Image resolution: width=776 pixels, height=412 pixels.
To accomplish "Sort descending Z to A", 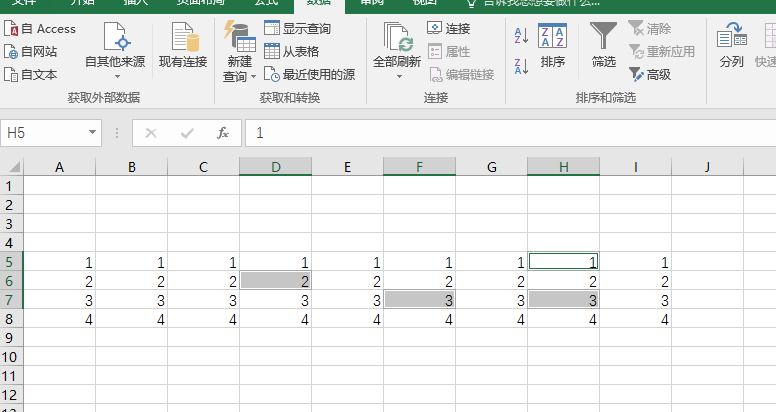I will (521, 66).
